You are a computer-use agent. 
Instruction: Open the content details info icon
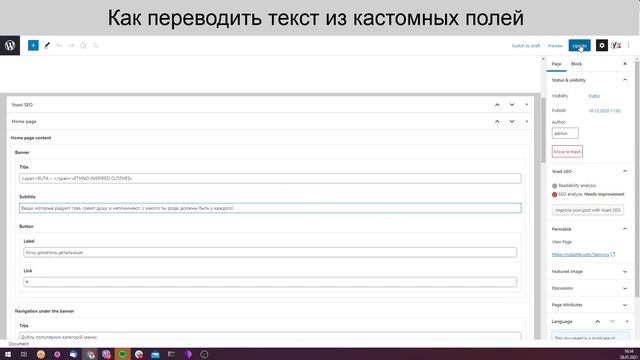83,45
